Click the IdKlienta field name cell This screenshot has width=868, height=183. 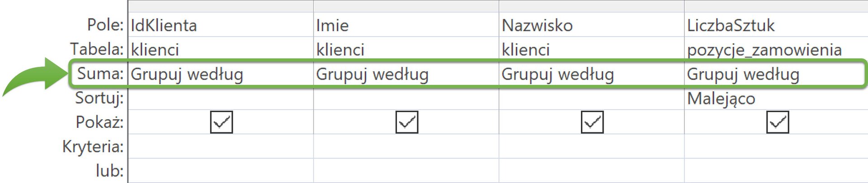point(221,25)
